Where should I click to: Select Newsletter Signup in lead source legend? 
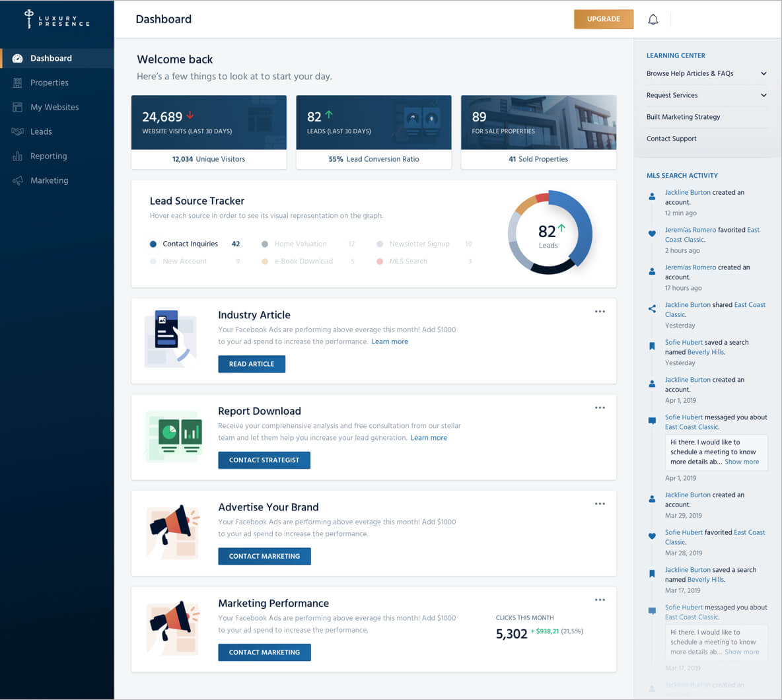(x=419, y=244)
